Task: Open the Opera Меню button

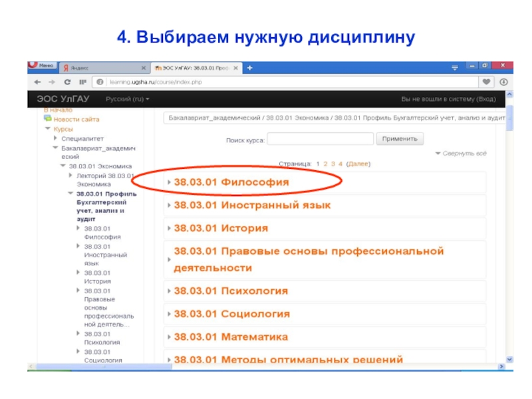Action: point(41,66)
